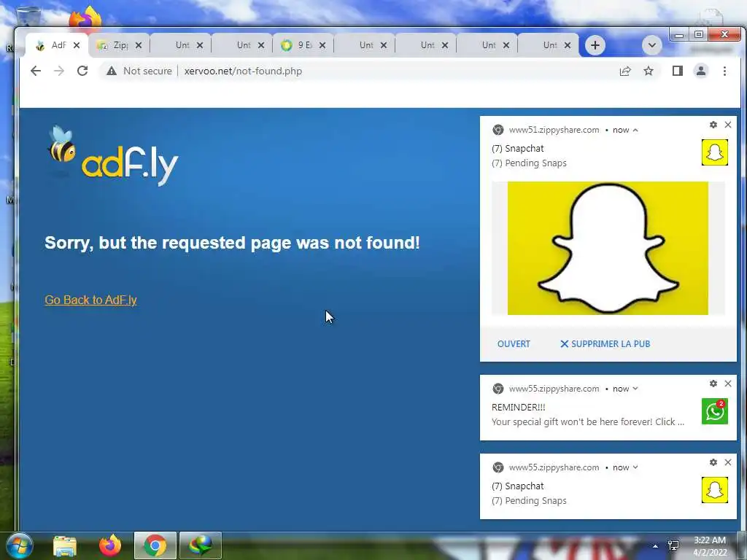Reload the xervoo.net page
This screenshot has height=560, width=747.
(82, 71)
